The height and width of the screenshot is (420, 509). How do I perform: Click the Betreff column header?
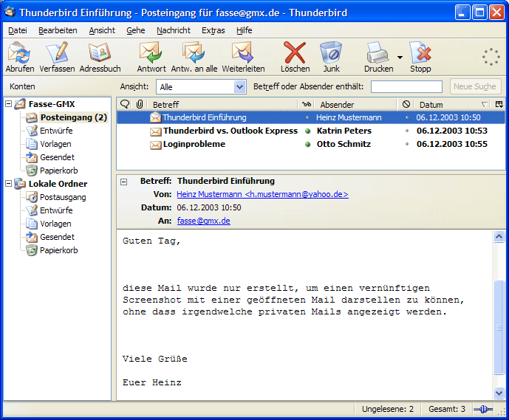point(222,104)
